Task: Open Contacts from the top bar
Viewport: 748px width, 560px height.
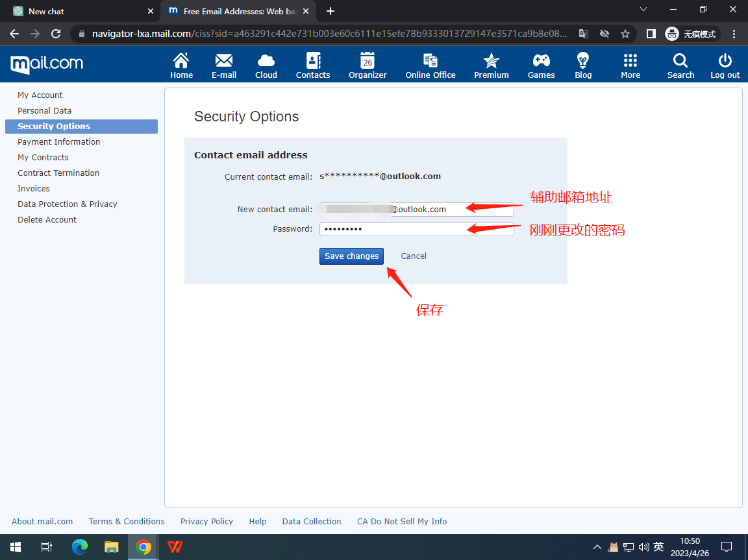Action: pyautogui.click(x=313, y=66)
